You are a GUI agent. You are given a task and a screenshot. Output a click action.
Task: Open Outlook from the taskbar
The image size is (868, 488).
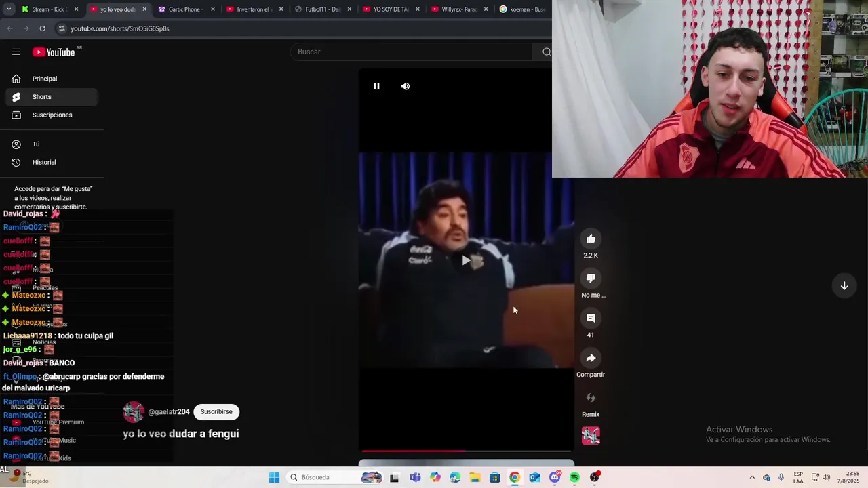534,477
